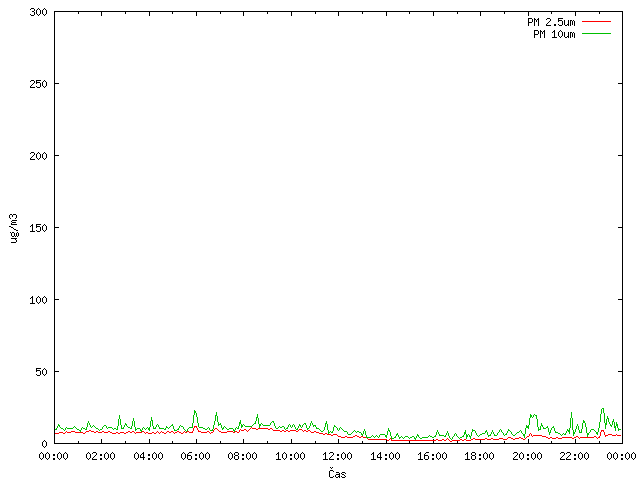Click the Čas x-axis title

pos(338,473)
